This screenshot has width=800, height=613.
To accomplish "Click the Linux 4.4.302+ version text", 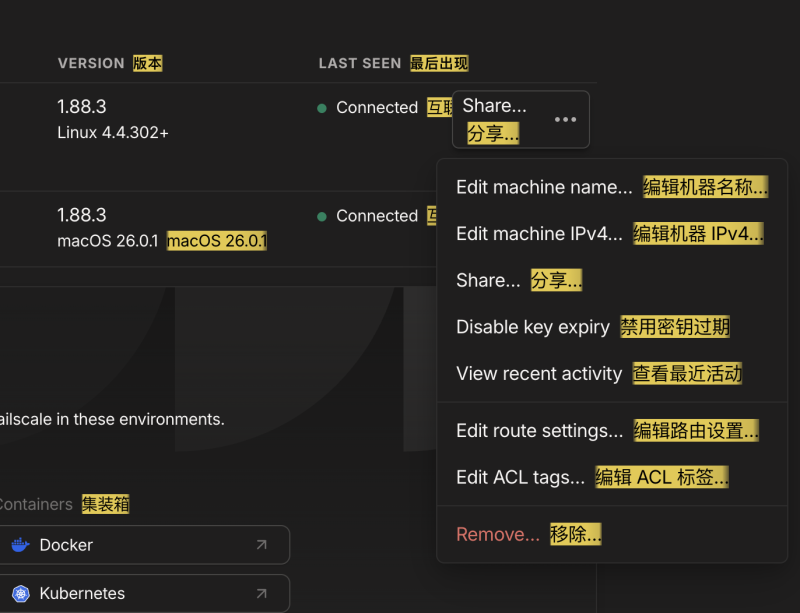I will click(x=113, y=133).
